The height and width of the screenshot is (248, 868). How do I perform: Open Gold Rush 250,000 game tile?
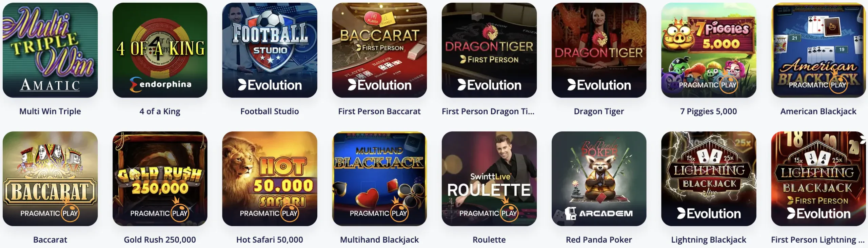point(160,179)
